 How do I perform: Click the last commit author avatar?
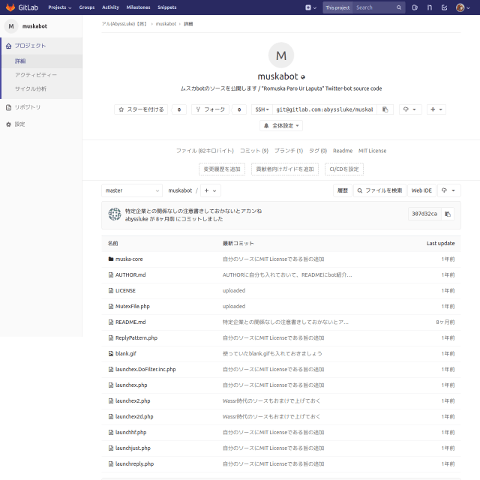pos(115,214)
